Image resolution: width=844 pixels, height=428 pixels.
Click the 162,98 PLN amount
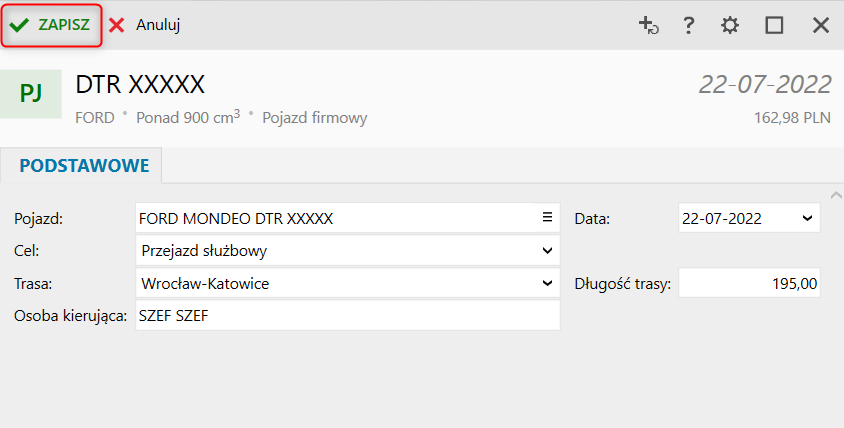[x=792, y=118]
